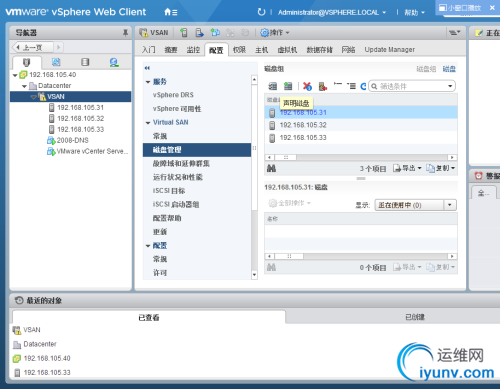This screenshot has height=389, width=500.
Task: Open filter options arrow in search box
Action: [x=450, y=86]
